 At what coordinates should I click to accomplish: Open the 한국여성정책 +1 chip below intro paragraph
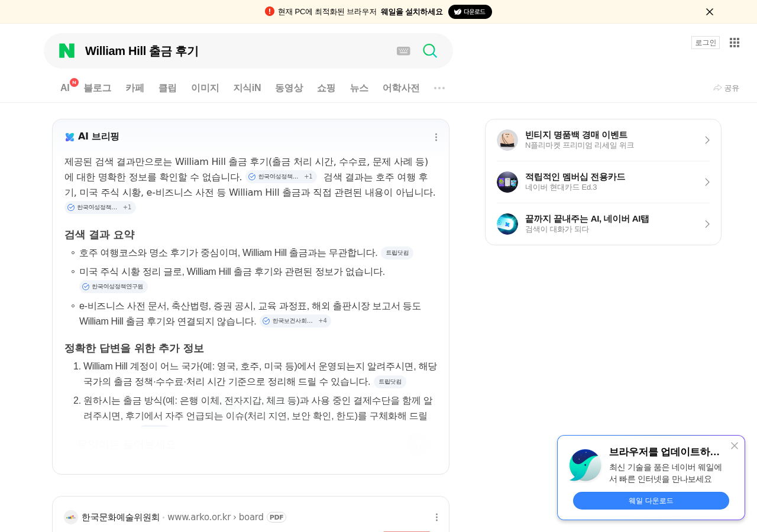(100, 207)
